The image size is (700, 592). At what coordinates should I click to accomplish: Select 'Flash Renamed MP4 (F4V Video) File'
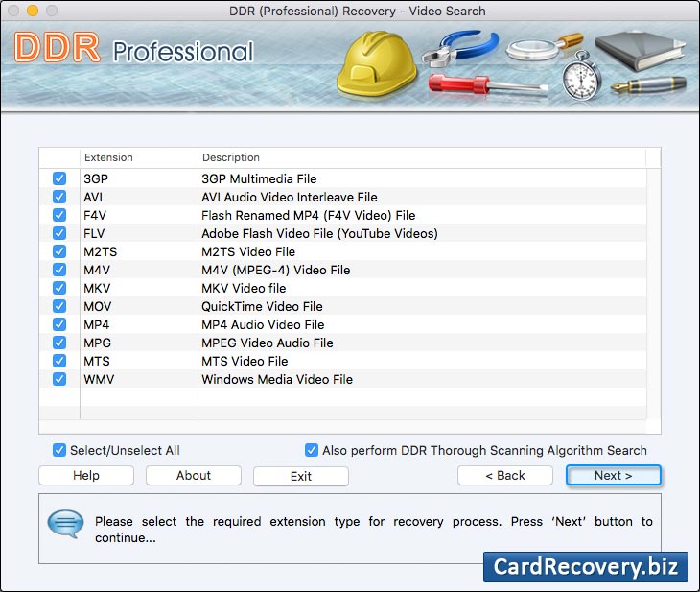(x=308, y=215)
